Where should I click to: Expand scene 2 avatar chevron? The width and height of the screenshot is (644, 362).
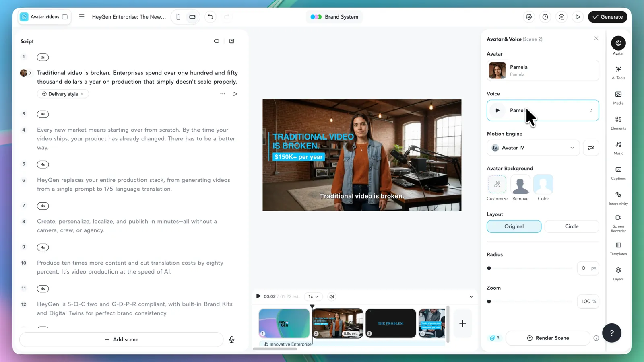[30, 73]
